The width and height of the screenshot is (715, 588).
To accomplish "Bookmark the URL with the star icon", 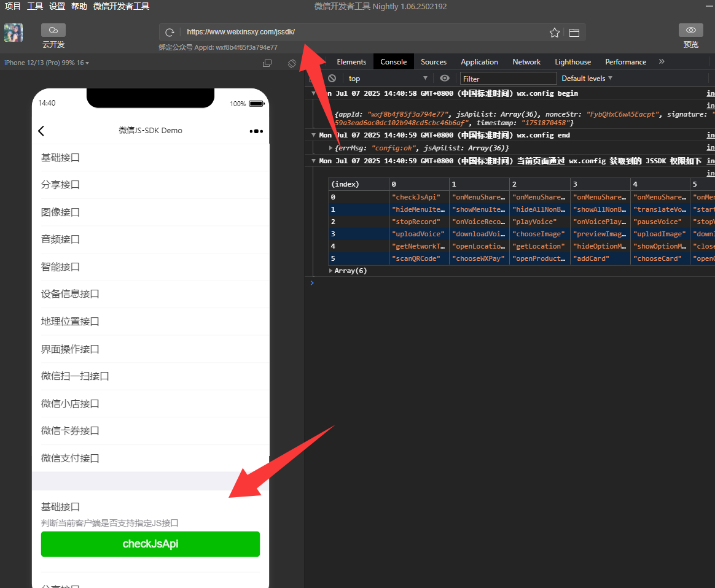I will (555, 33).
